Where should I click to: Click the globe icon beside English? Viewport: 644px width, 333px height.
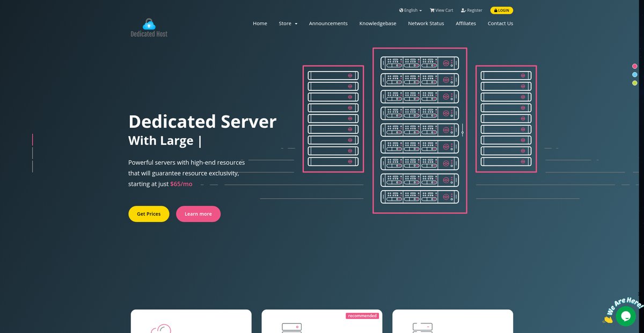tap(401, 10)
